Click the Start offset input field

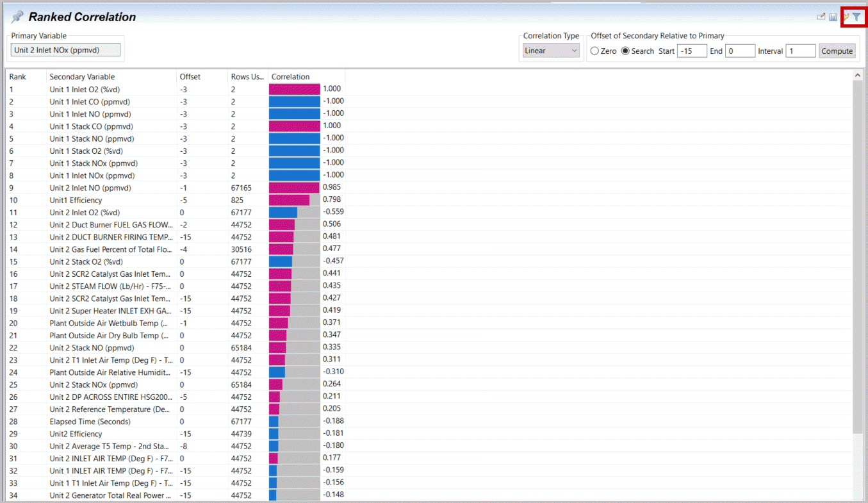pyautogui.click(x=691, y=51)
